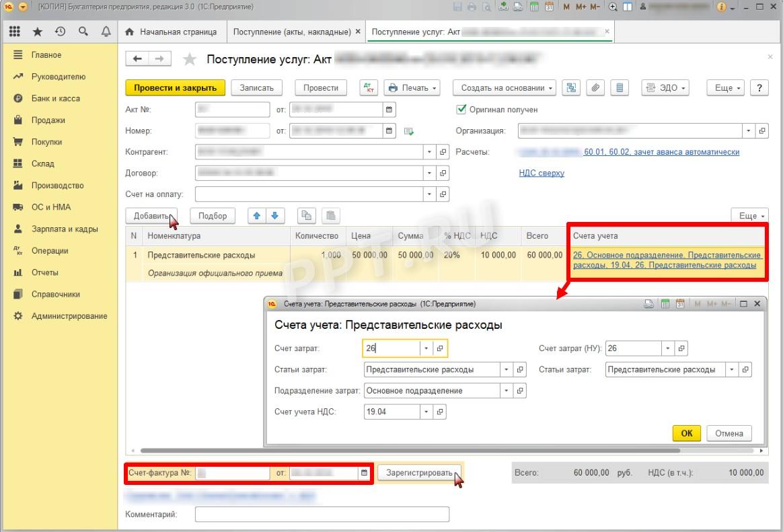Screen dimensions: 783x532
Task: Add document to favorites with star icon
Action: point(190,59)
